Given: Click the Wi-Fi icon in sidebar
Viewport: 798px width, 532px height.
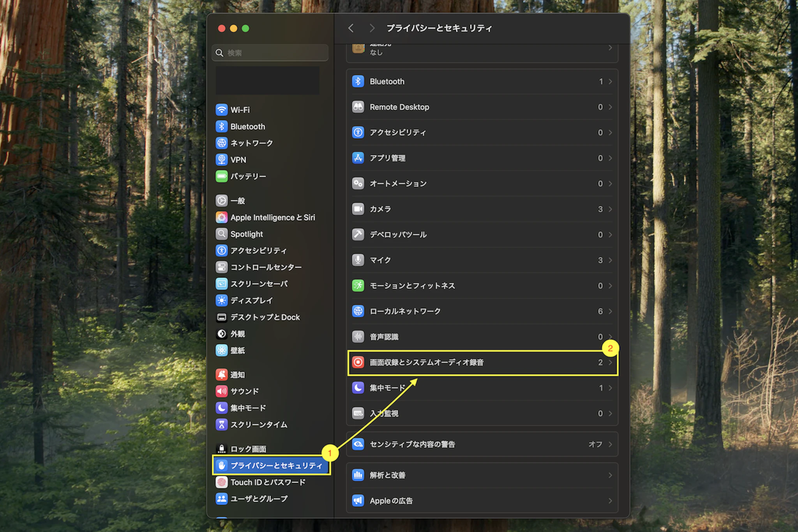Looking at the screenshot, I should click(221, 110).
